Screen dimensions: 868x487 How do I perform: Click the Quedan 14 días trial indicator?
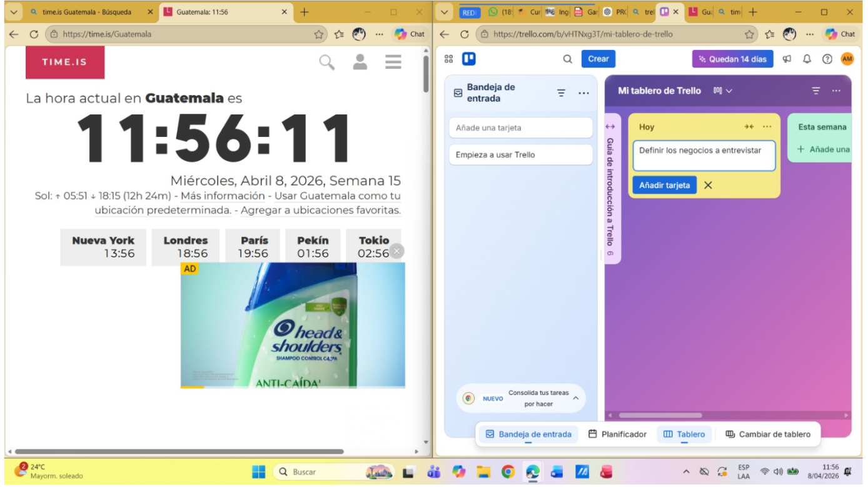(732, 59)
